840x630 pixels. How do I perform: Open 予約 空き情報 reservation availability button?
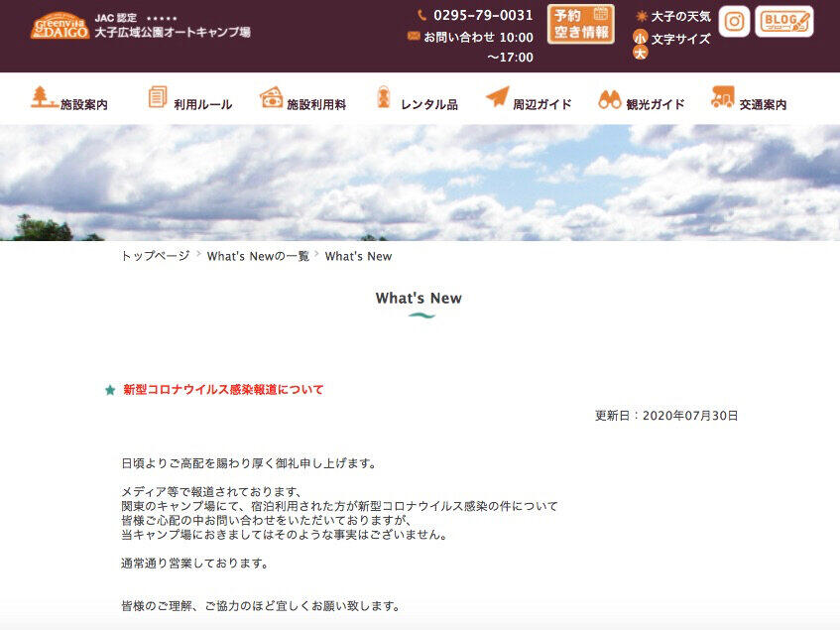(x=580, y=24)
